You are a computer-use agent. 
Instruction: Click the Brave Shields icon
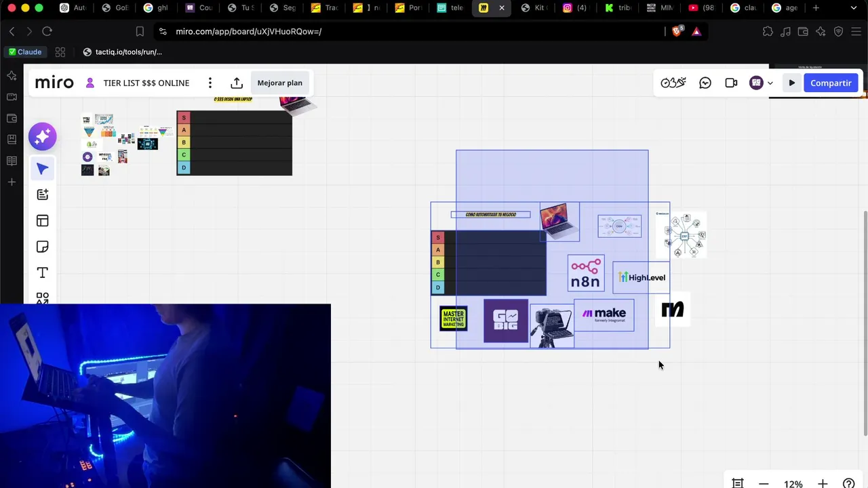tap(677, 31)
